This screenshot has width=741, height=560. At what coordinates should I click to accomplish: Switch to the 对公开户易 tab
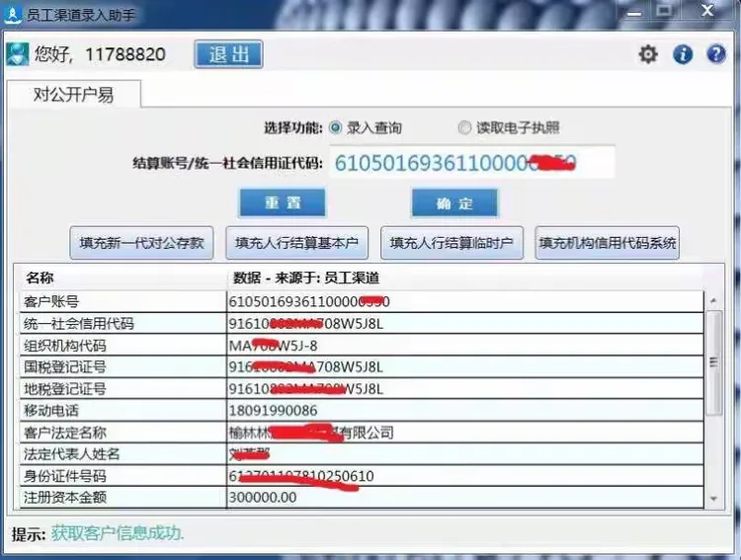pos(73,94)
